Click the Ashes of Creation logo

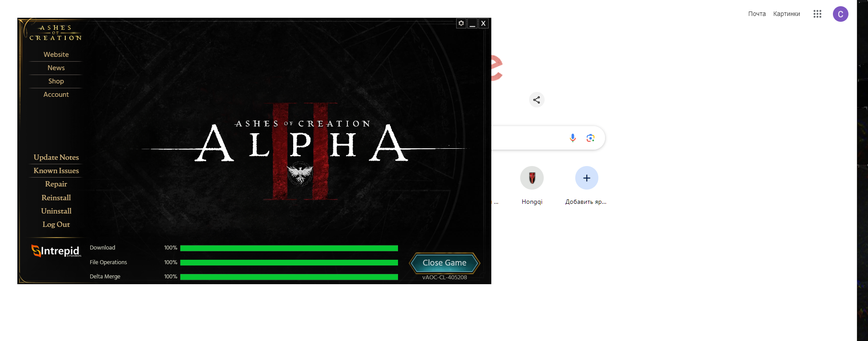56,32
